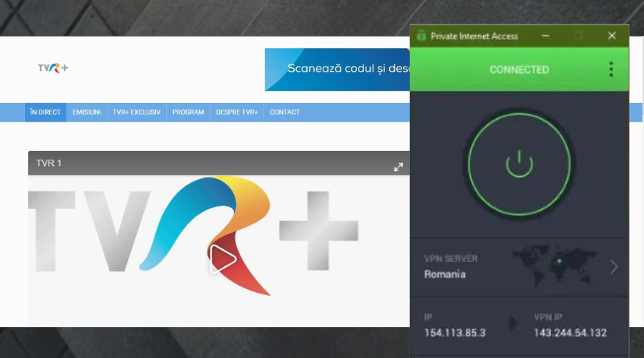Play the TVR 1 live stream
Screen dimensions: 644x358
tap(223, 259)
